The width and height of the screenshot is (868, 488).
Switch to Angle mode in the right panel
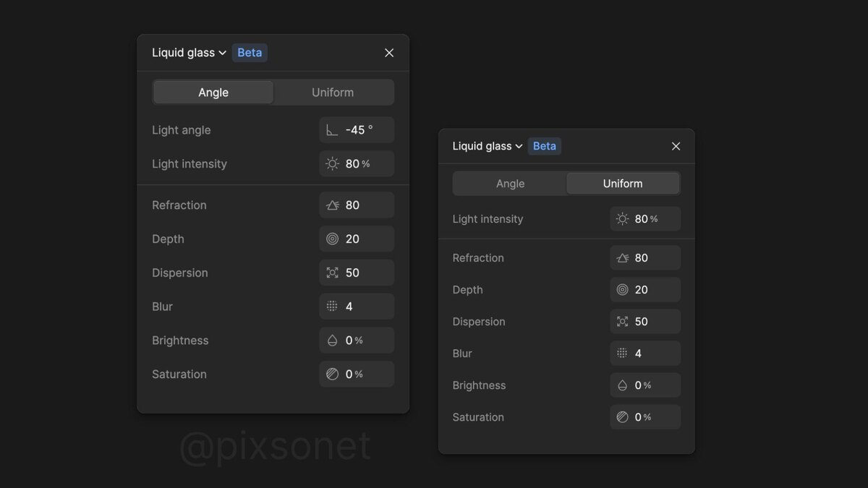click(510, 184)
